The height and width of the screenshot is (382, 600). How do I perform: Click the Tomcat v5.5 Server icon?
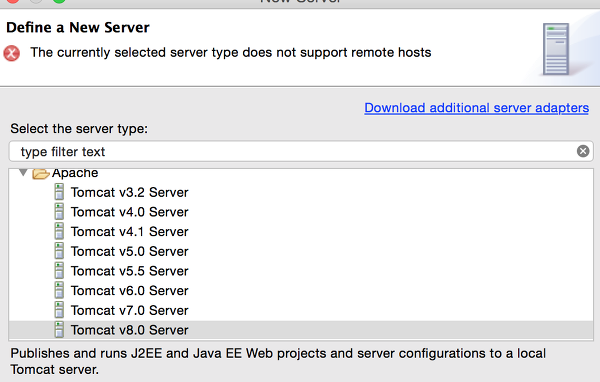59,271
